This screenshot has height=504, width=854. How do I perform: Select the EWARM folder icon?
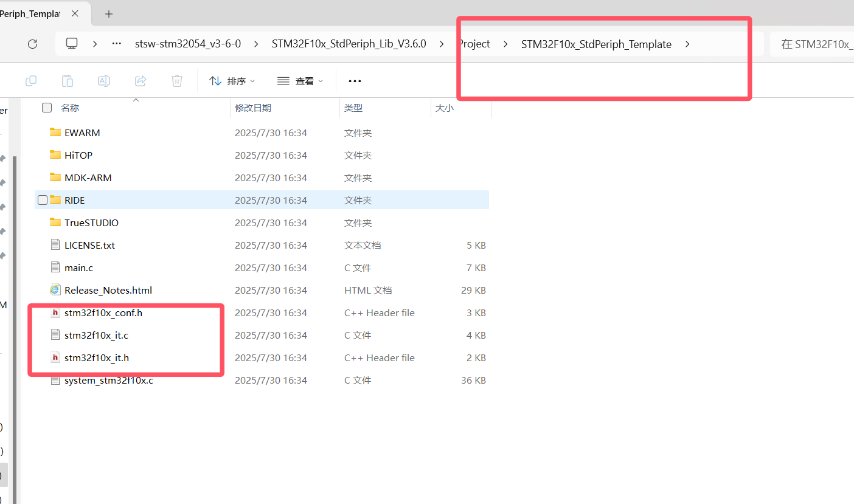[x=55, y=133]
